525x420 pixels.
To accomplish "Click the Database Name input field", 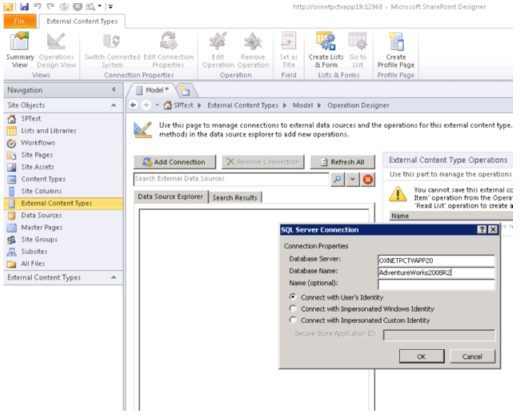I will [436, 273].
